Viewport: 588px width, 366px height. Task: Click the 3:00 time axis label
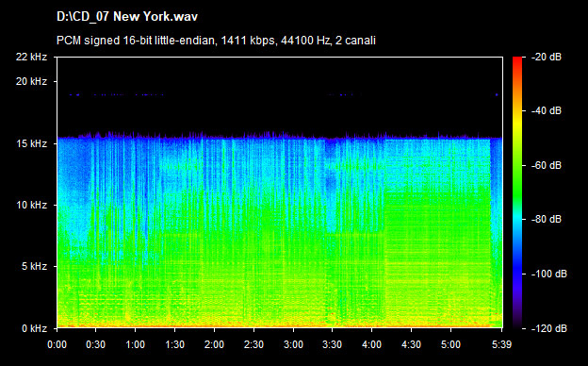coord(293,344)
